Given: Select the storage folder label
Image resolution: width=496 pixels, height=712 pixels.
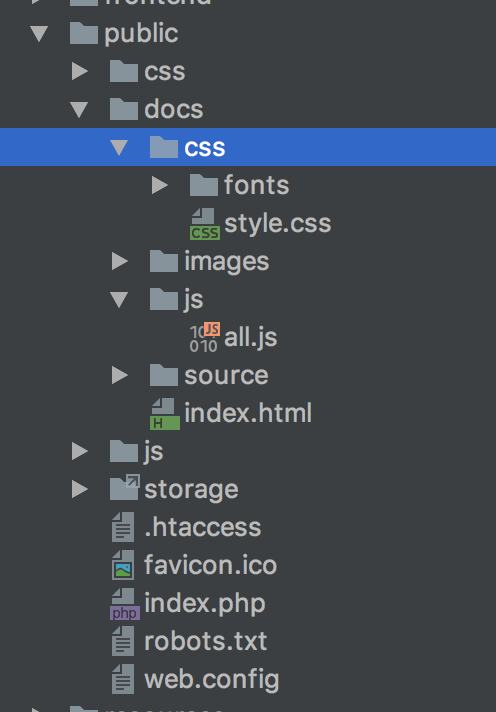Looking at the screenshot, I should pyautogui.click(x=191, y=490).
